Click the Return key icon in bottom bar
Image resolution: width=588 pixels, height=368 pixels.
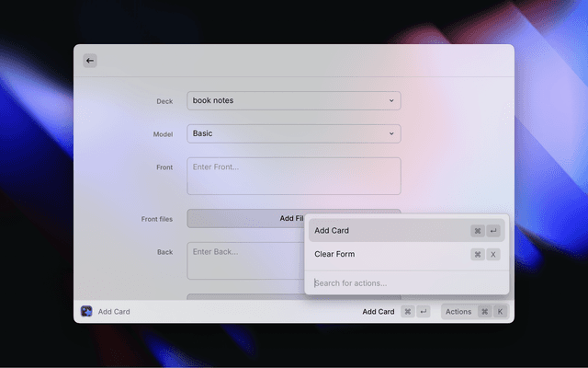[423, 312]
